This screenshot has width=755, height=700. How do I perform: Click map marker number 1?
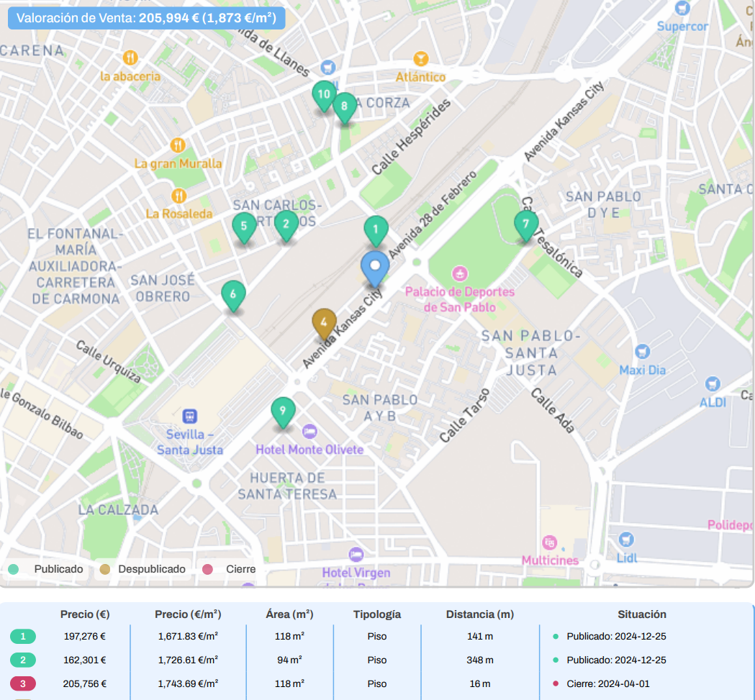(375, 231)
